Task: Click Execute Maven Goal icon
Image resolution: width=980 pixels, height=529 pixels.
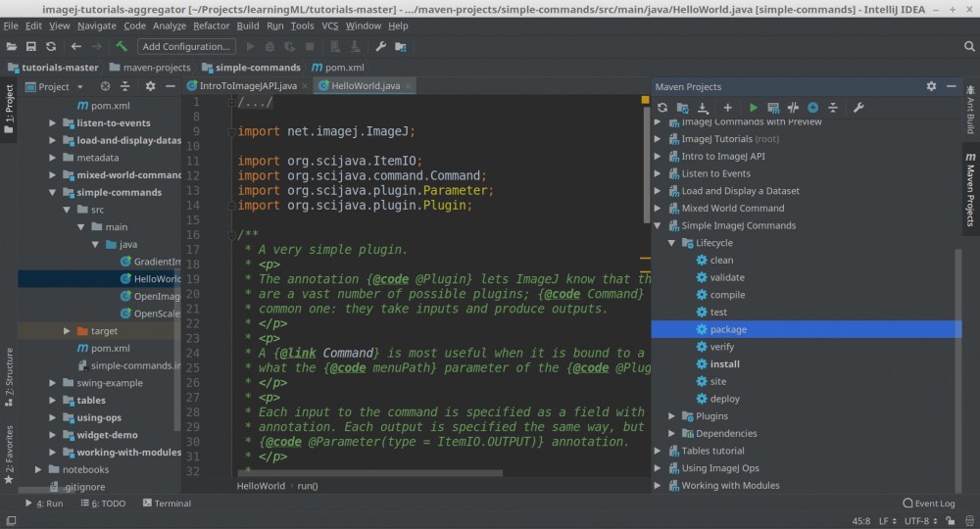Action: tap(773, 107)
